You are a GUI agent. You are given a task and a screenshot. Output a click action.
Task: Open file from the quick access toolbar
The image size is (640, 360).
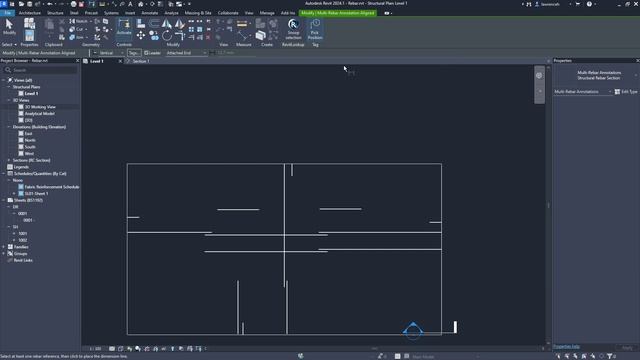pyautogui.click(x=21, y=4)
